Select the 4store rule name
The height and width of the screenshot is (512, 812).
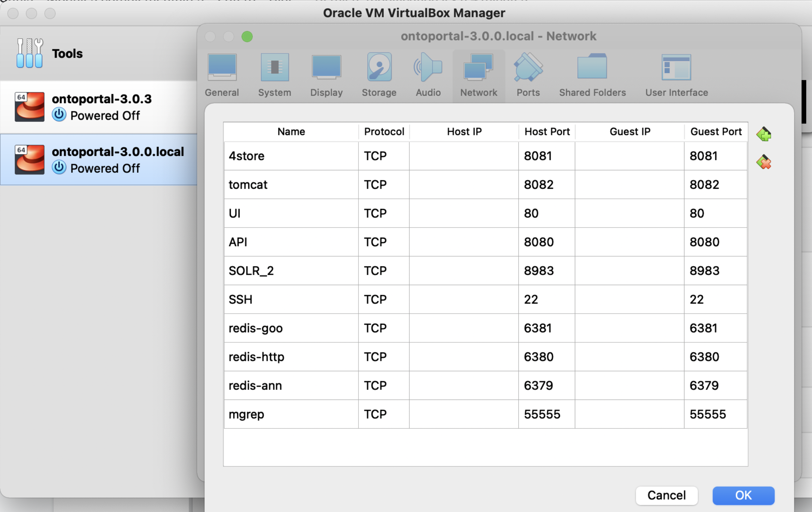[x=291, y=156]
